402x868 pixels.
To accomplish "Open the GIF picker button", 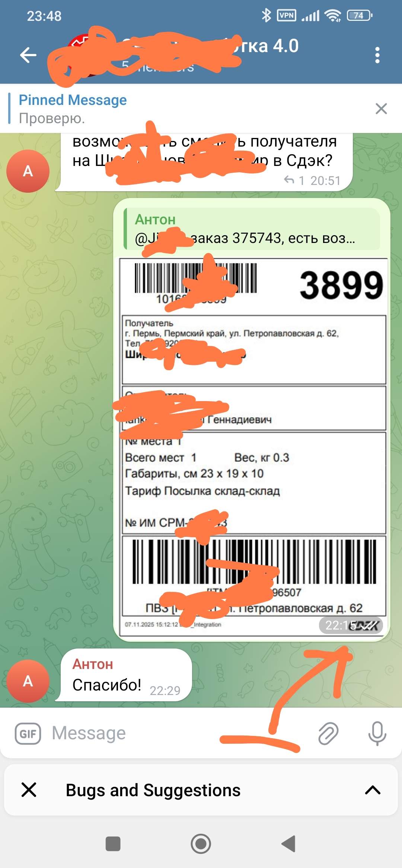I will coord(28,734).
